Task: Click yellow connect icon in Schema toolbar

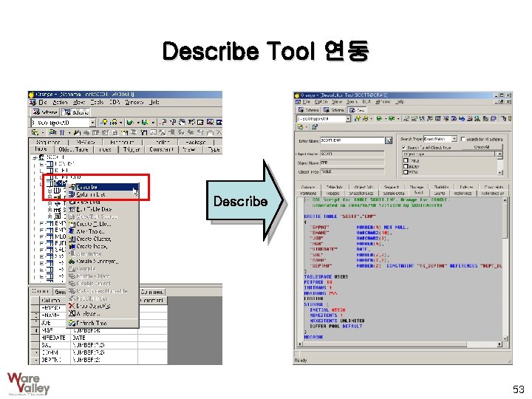Action: click(x=104, y=122)
